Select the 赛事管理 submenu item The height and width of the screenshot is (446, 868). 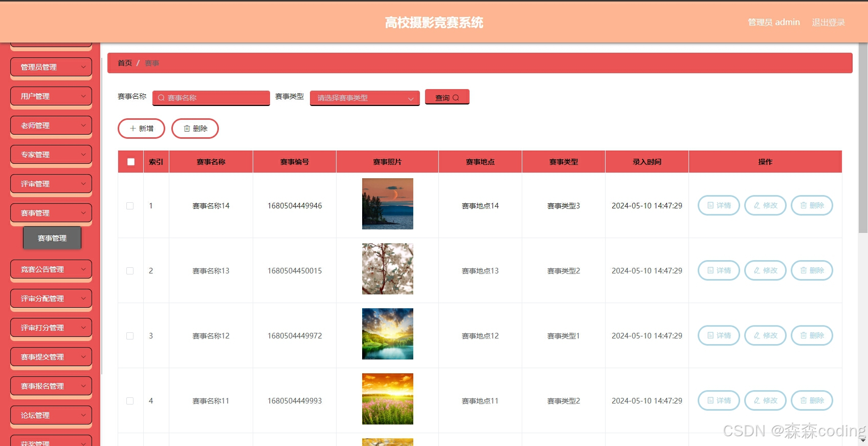[x=52, y=238]
